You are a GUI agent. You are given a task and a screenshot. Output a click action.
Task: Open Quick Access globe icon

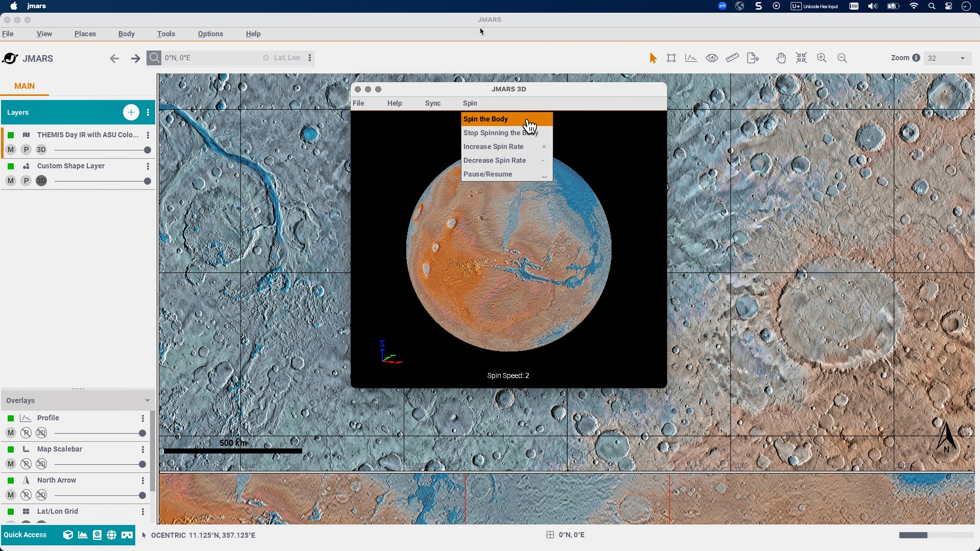point(111,535)
